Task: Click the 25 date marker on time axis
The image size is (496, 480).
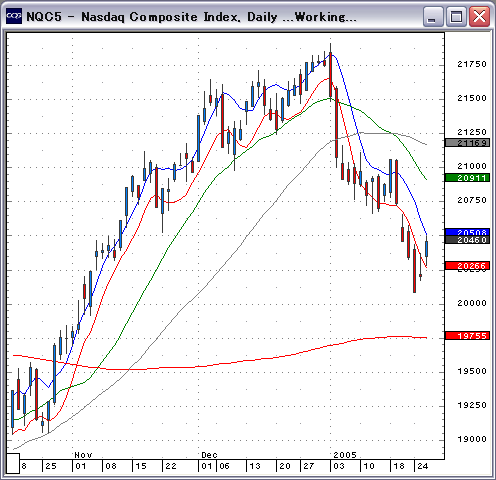Action: (51, 466)
